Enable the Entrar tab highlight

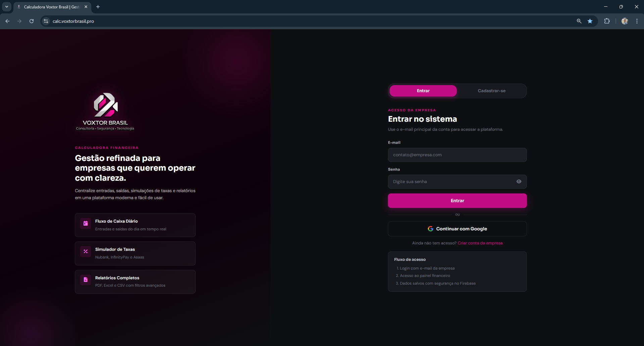click(423, 91)
